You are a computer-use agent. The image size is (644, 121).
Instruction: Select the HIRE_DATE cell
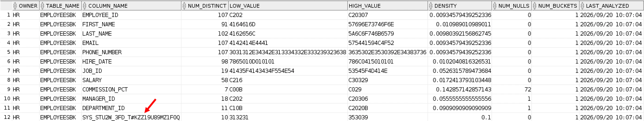pyautogui.click(x=131, y=61)
